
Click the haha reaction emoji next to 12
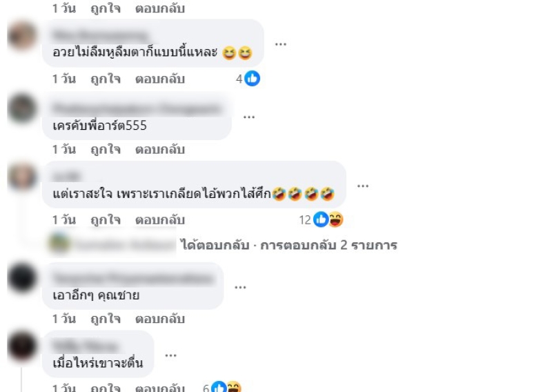[x=336, y=219]
